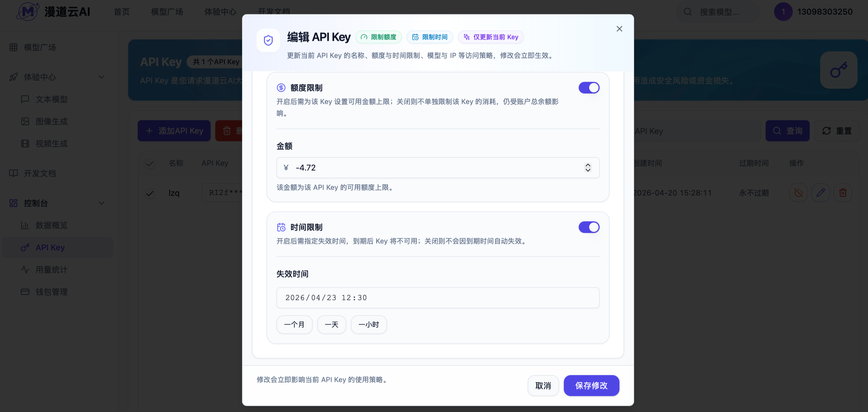Image resolution: width=868 pixels, height=412 pixels.
Task: Click the 数据概览 bar chart icon
Action: [25, 225]
